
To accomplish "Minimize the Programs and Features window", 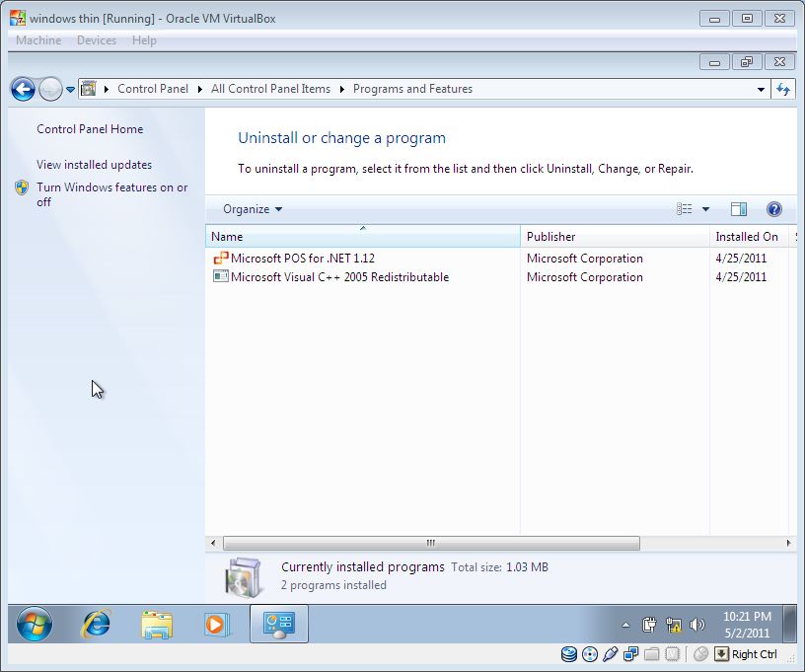I will 714,62.
